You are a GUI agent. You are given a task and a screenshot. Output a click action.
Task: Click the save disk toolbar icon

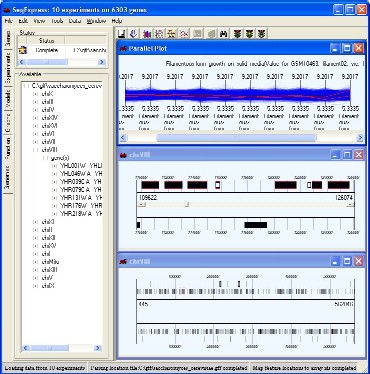[x=122, y=33]
